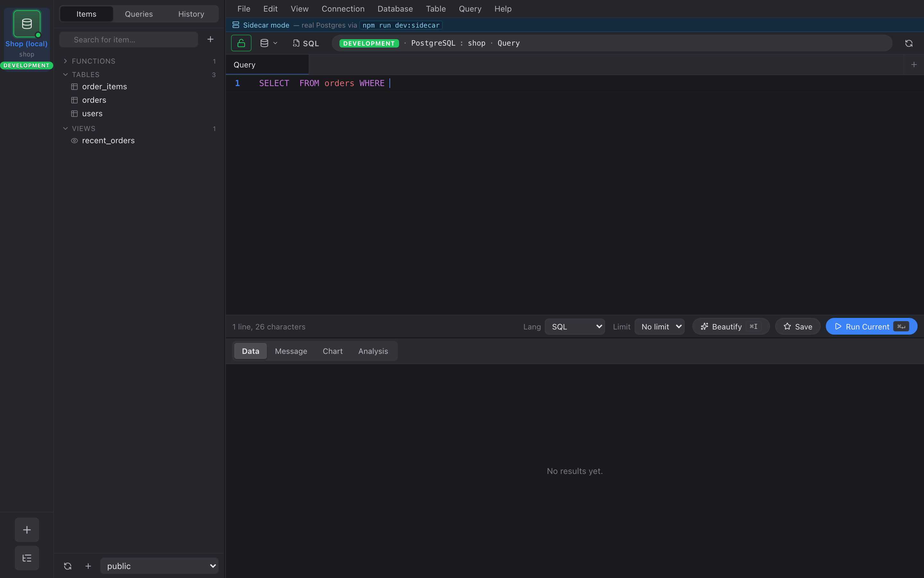The width and height of the screenshot is (924, 578).
Task: Click the orders table grid icon
Action: 74,100
